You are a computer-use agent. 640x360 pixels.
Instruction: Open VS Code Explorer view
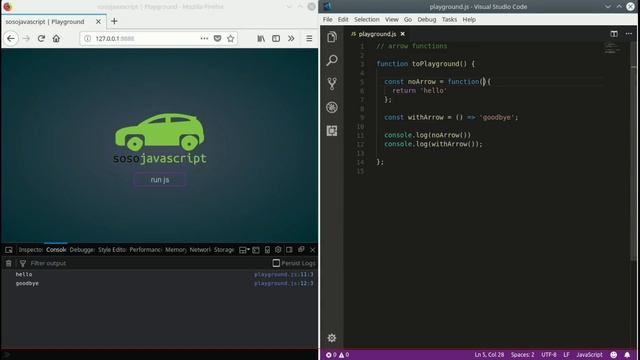[332, 37]
